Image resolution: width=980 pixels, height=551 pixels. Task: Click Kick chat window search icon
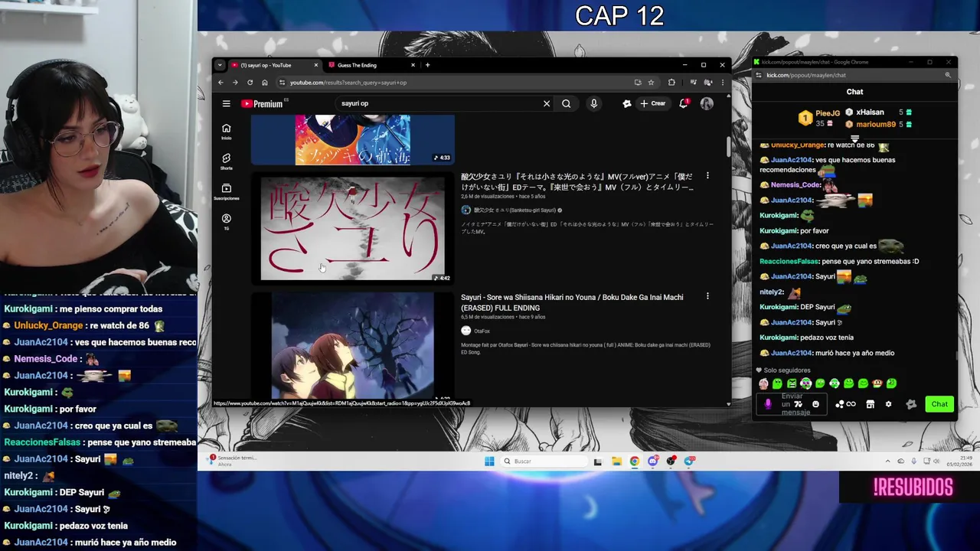point(948,75)
